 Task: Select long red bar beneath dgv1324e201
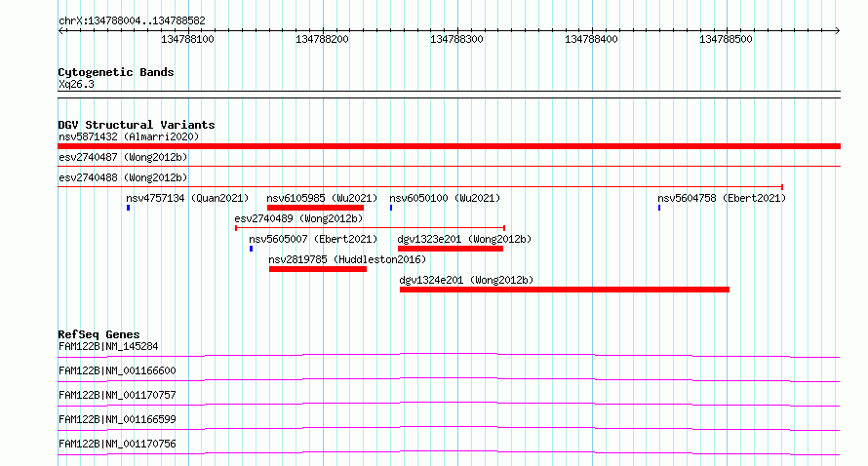point(565,290)
